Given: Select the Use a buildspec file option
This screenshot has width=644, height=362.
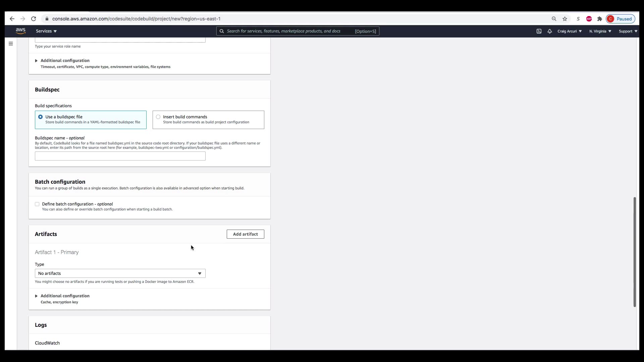Looking at the screenshot, I should [x=41, y=117].
